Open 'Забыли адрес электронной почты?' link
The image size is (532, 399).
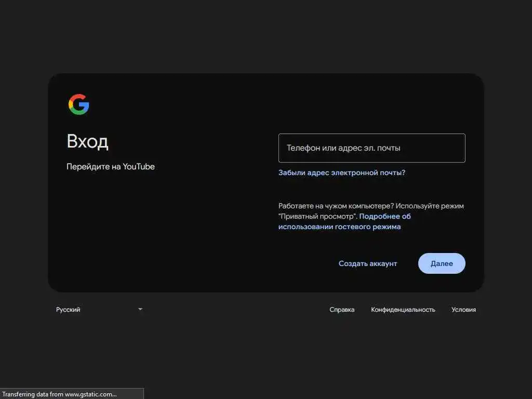(342, 172)
